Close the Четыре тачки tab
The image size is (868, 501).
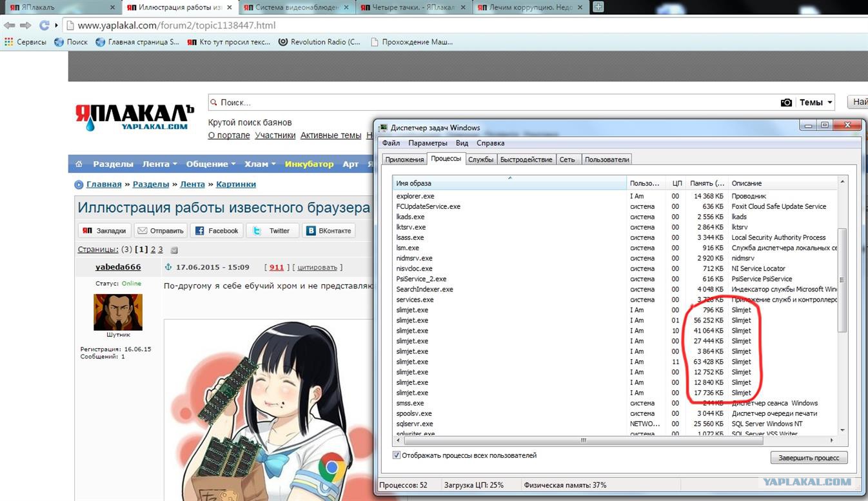coord(463,8)
